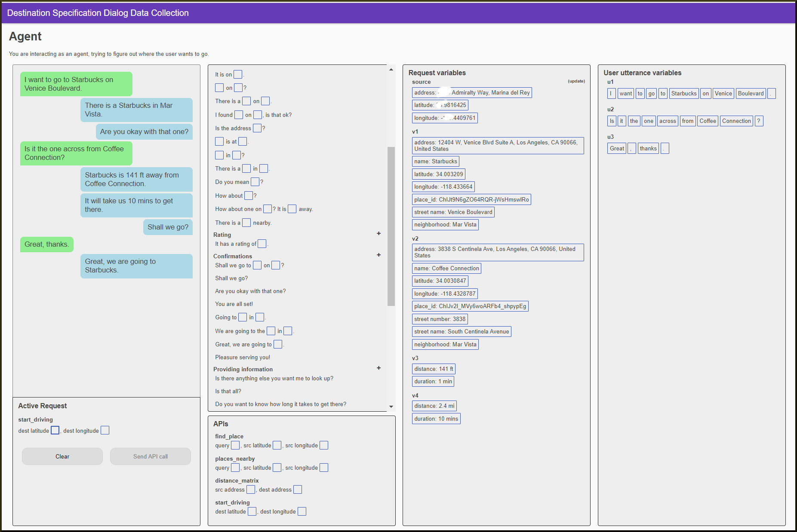Click the 'Connection' word token in u2
Screen dimensions: 797x532
(x=736, y=121)
